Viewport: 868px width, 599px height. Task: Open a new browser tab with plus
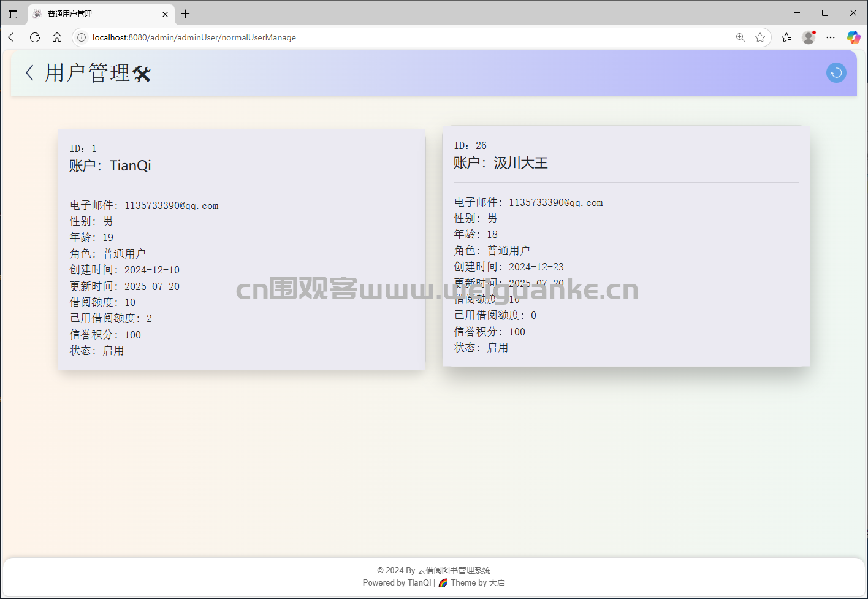tap(186, 13)
